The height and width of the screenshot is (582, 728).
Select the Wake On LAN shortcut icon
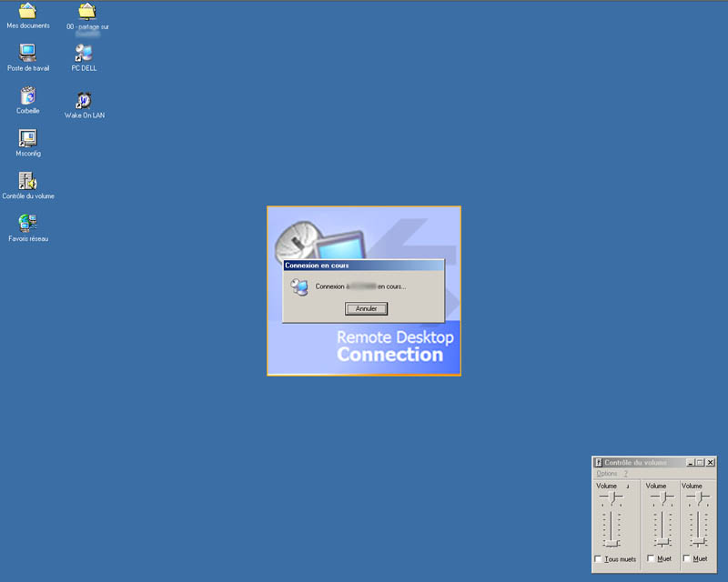[x=84, y=100]
